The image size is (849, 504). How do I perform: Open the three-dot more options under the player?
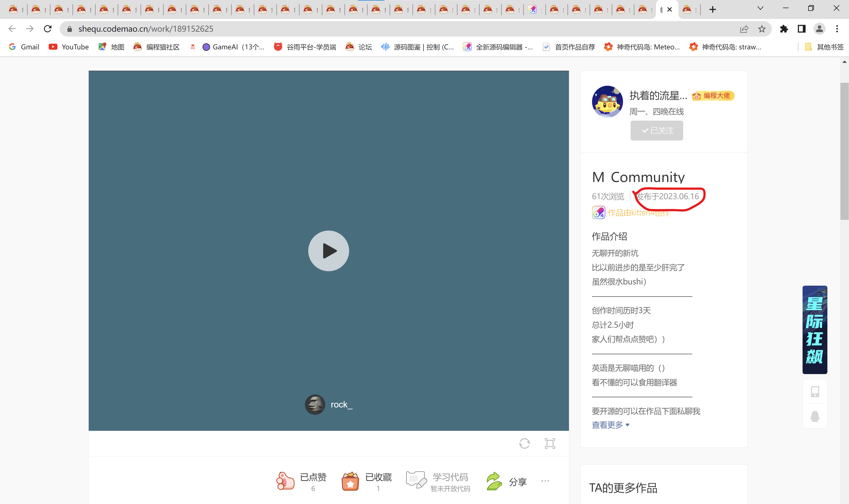click(x=545, y=481)
